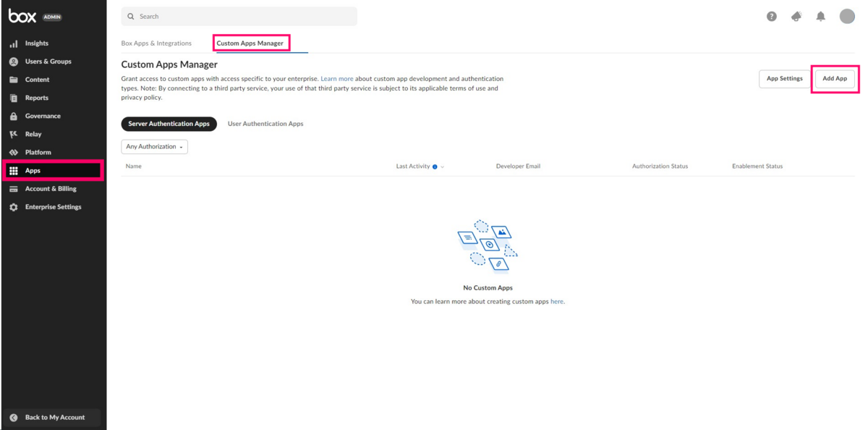Open the user avatar menu
Viewport: 868px width, 430px height.
(847, 16)
